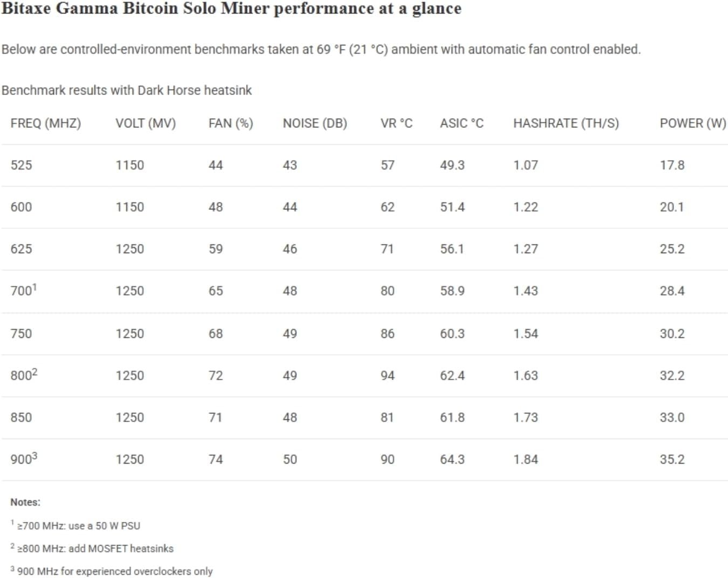Click the HASHRATE (TH/S) column header
This screenshot has width=728, height=578.
(x=566, y=124)
